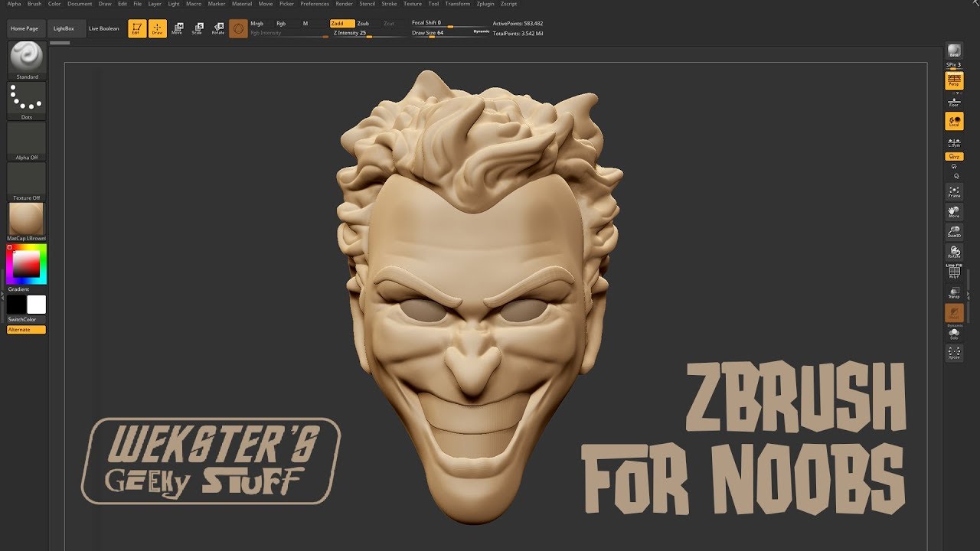Open the Zplugin menu
Viewport: 980px width, 551px height.
485,4
